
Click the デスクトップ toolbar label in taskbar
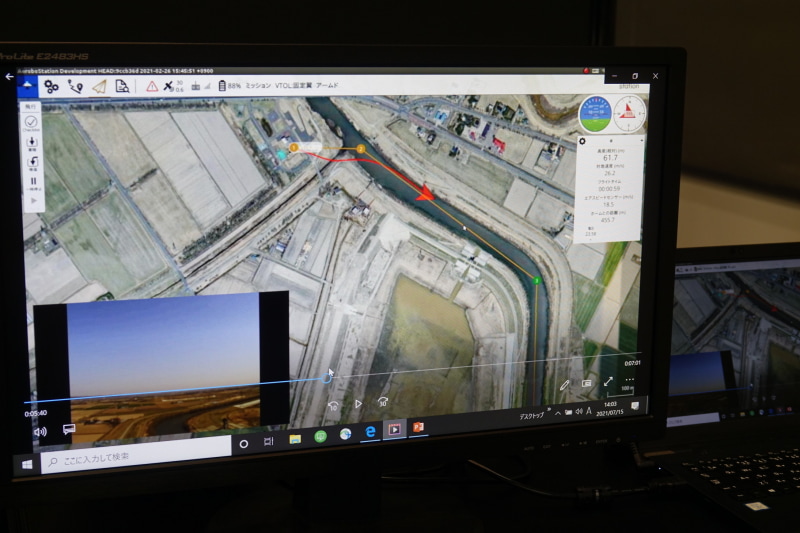point(532,416)
